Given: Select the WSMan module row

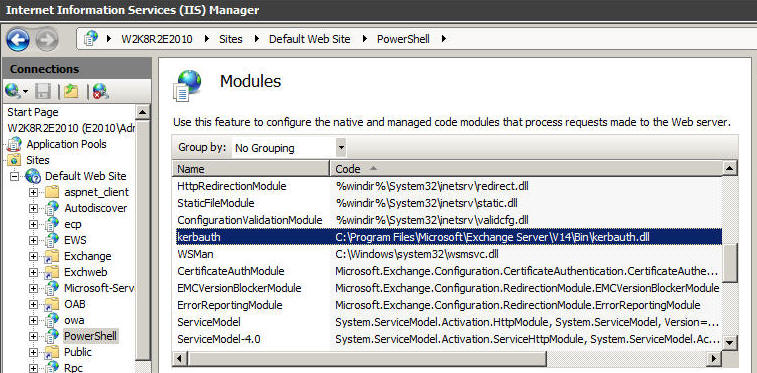Looking at the screenshot, I should [x=447, y=254].
